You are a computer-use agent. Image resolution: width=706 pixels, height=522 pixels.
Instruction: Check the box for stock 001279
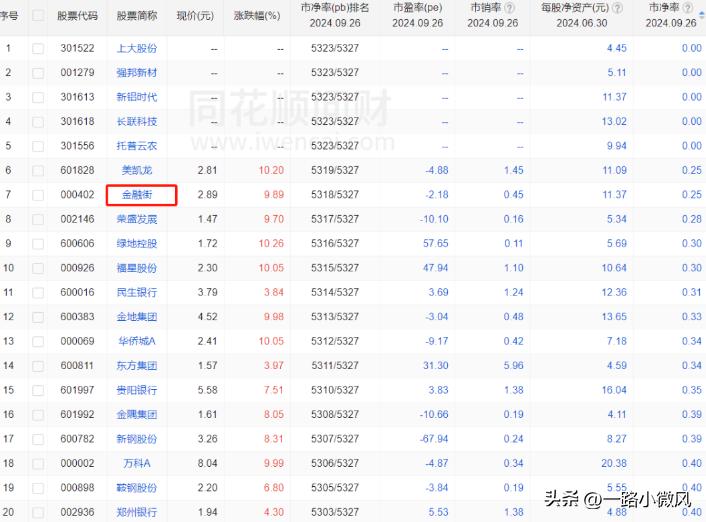pos(38,73)
